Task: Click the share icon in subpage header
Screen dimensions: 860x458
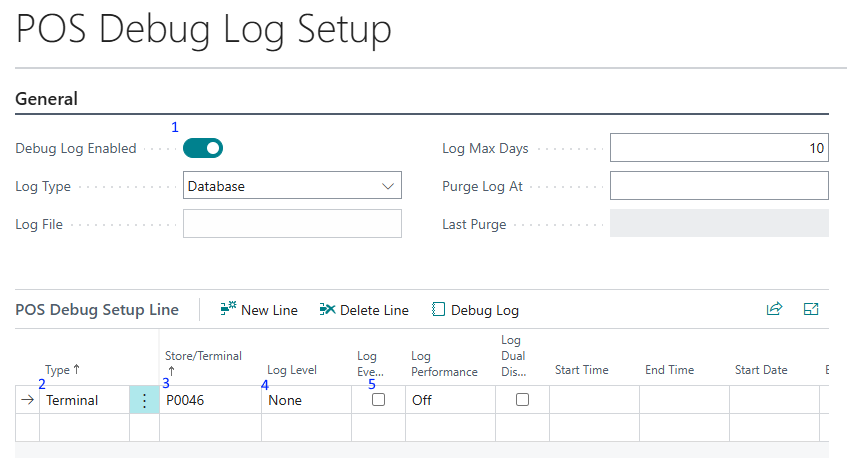Action: [x=774, y=310]
